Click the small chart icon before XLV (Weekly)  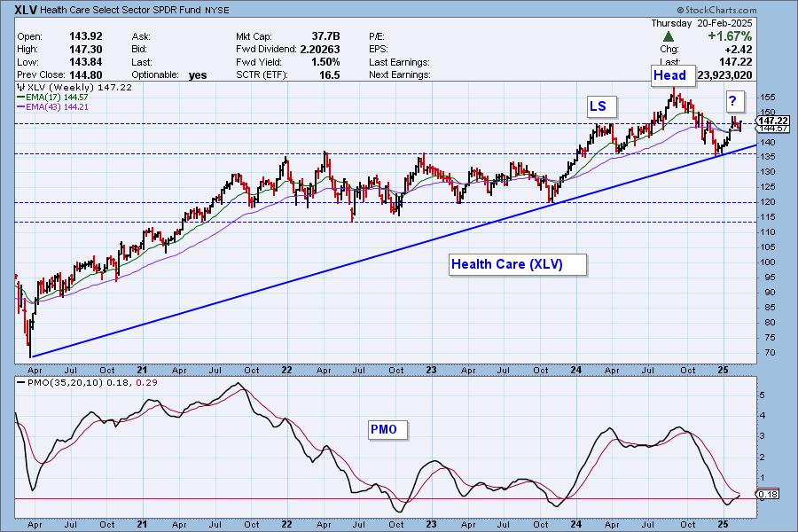click(21, 88)
